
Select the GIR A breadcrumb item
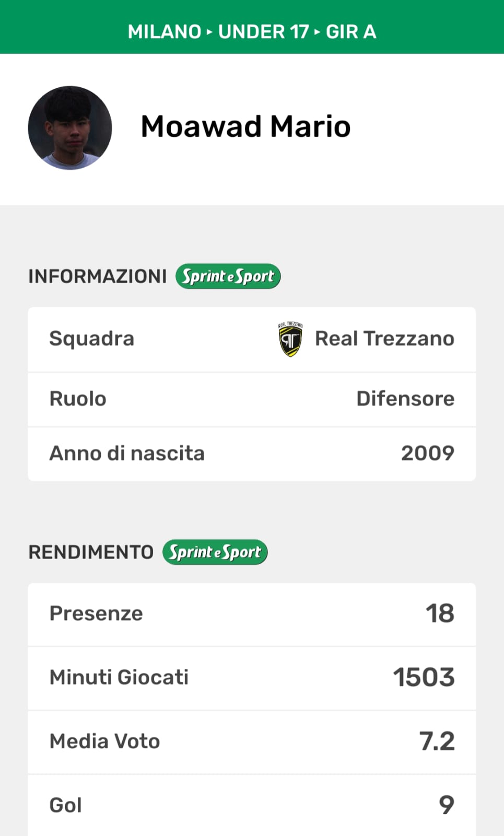pyautogui.click(x=351, y=32)
